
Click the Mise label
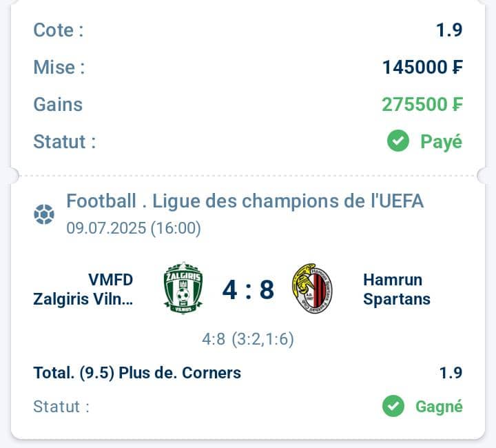tap(59, 67)
